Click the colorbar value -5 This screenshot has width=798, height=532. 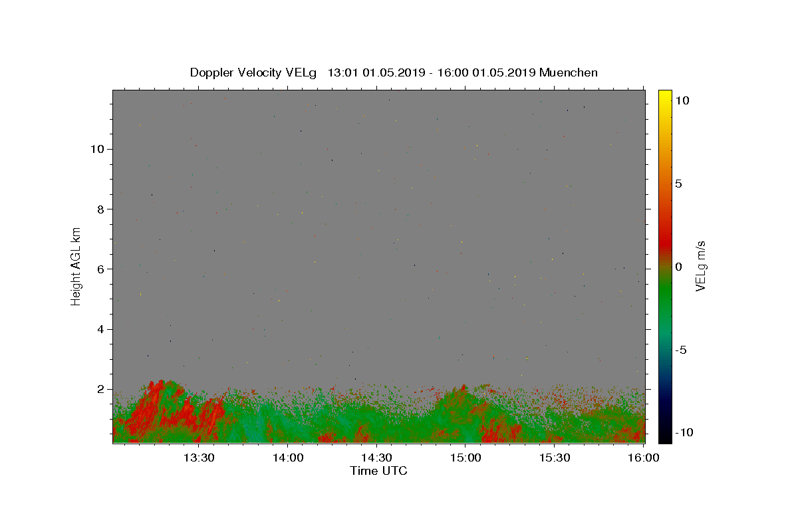point(682,350)
